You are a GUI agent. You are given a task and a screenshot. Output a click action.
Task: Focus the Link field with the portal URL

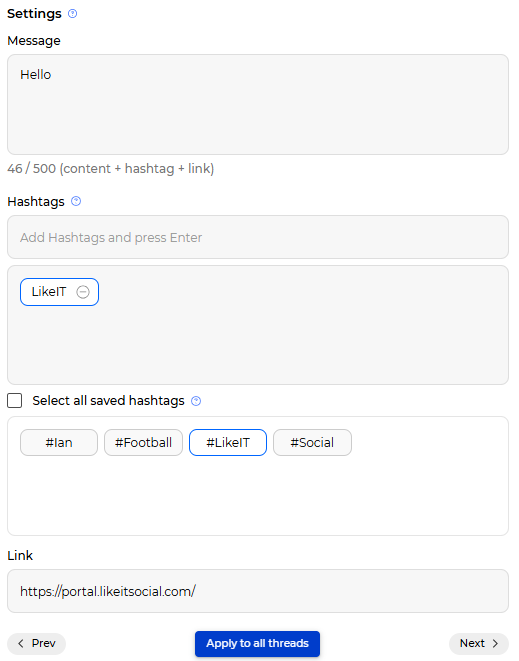(258, 591)
